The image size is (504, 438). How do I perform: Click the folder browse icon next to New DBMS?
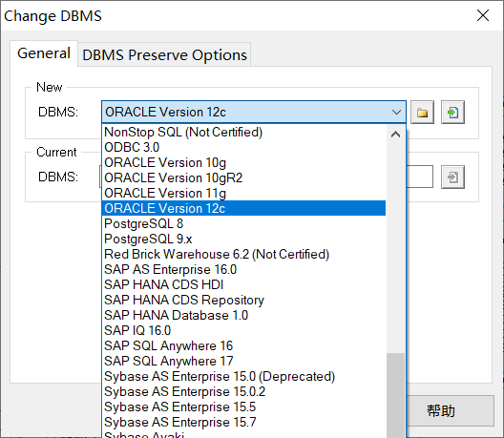[x=422, y=113]
